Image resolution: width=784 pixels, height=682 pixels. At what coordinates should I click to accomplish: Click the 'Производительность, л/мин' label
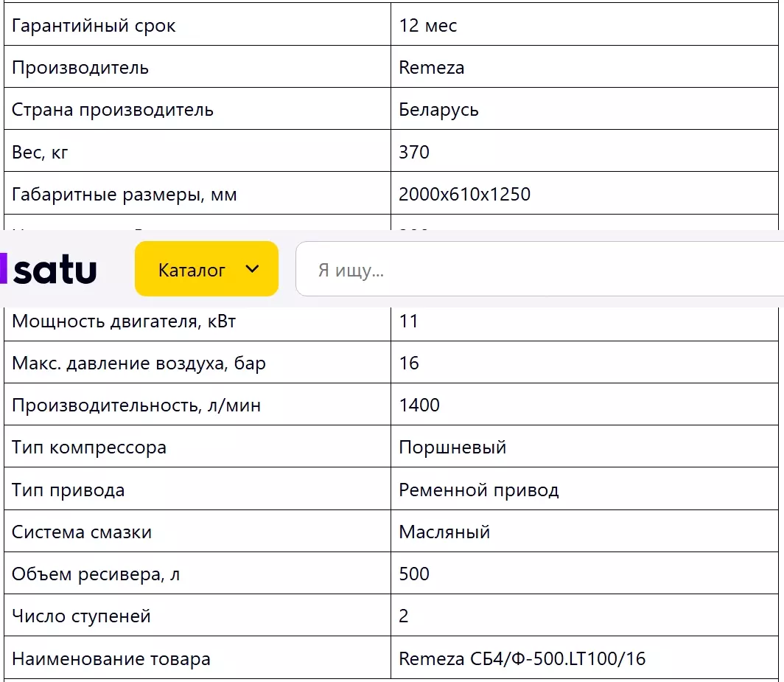coord(136,405)
